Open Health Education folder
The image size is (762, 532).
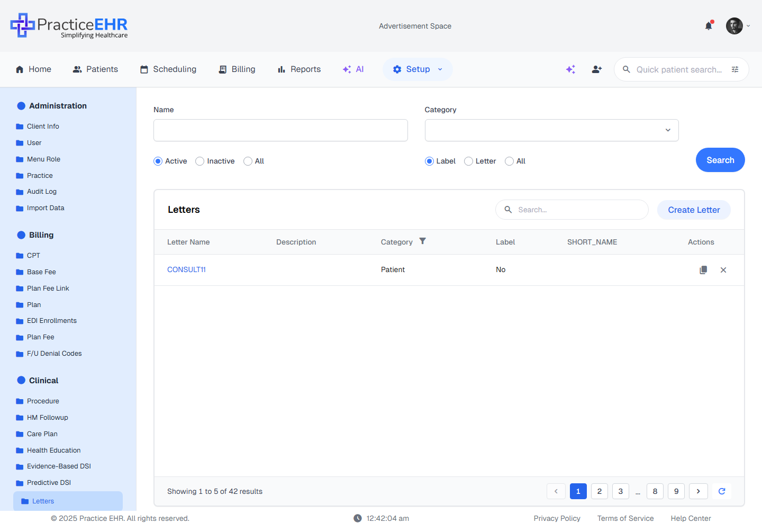(x=48, y=450)
